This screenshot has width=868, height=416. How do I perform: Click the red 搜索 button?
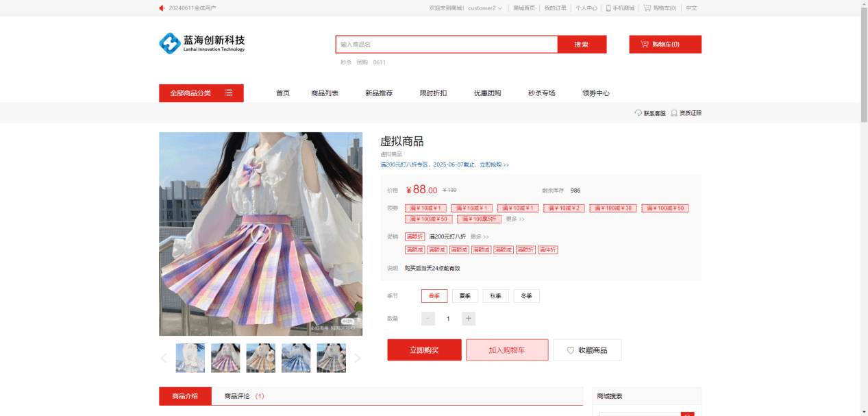click(x=582, y=45)
